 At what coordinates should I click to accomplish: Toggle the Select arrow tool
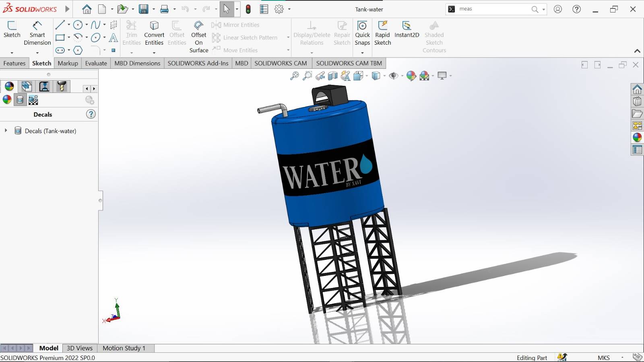[227, 9]
